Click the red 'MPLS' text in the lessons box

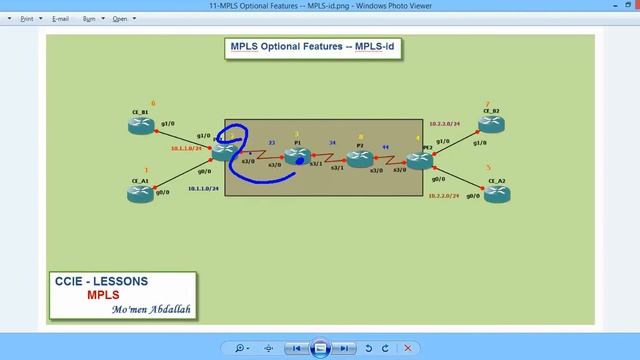(x=103, y=295)
